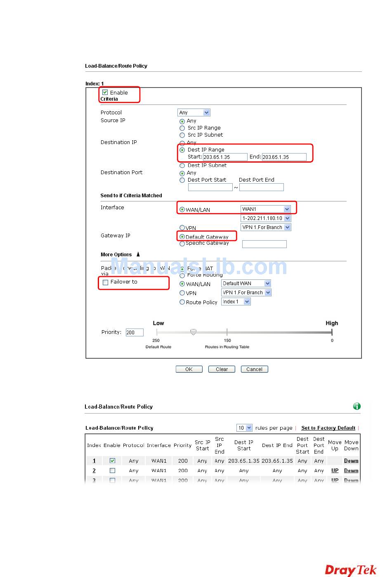Screen dimensions: 392x577
Task: Click the Priority column header in table
Action: [182, 445]
